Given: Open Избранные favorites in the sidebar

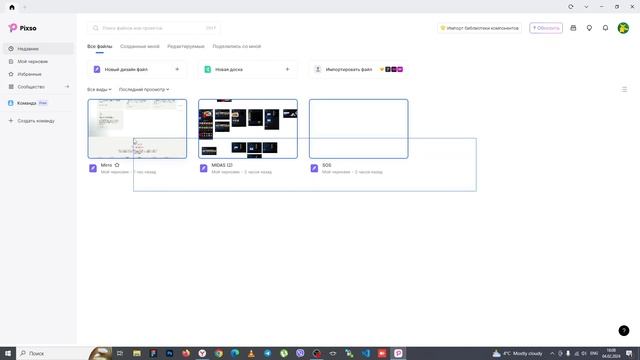Looking at the screenshot, I should pyautogui.click(x=38, y=74).
